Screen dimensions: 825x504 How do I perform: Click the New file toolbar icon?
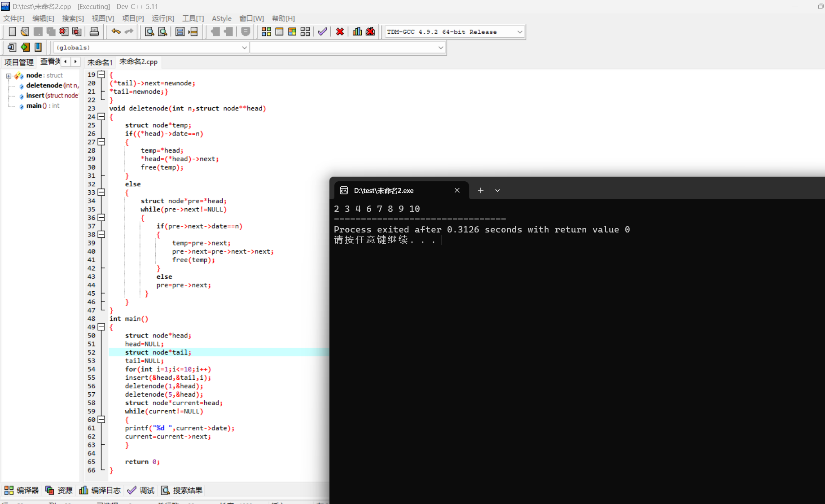click(x=12, y=31)
